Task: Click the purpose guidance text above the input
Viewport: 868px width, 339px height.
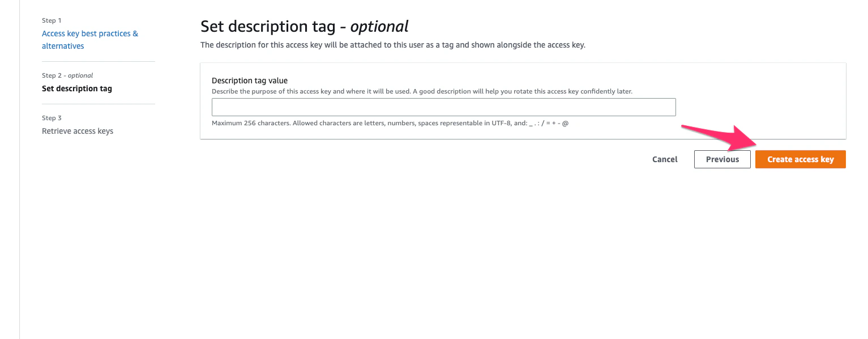Action: click(x=421, y=91)
